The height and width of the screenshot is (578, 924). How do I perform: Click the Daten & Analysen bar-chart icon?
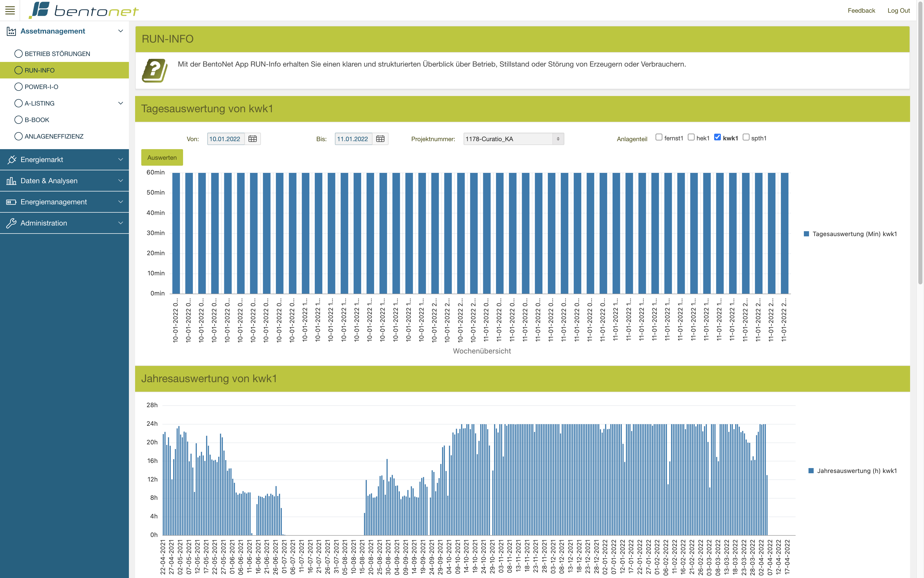[11, 181]
